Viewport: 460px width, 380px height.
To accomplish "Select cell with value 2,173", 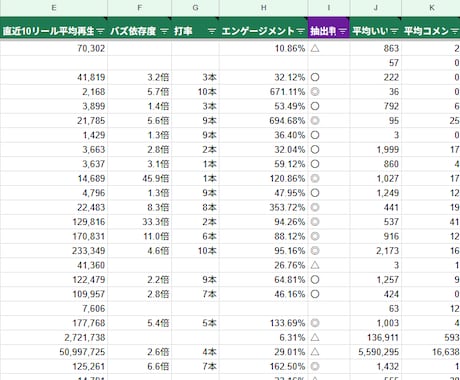I will point(376,251).
